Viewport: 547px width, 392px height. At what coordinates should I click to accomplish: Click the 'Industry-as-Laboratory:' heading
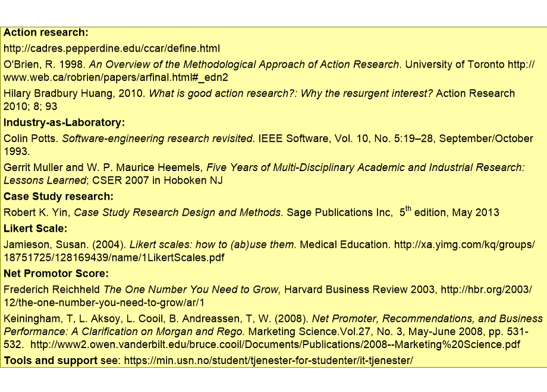[64, 122]
